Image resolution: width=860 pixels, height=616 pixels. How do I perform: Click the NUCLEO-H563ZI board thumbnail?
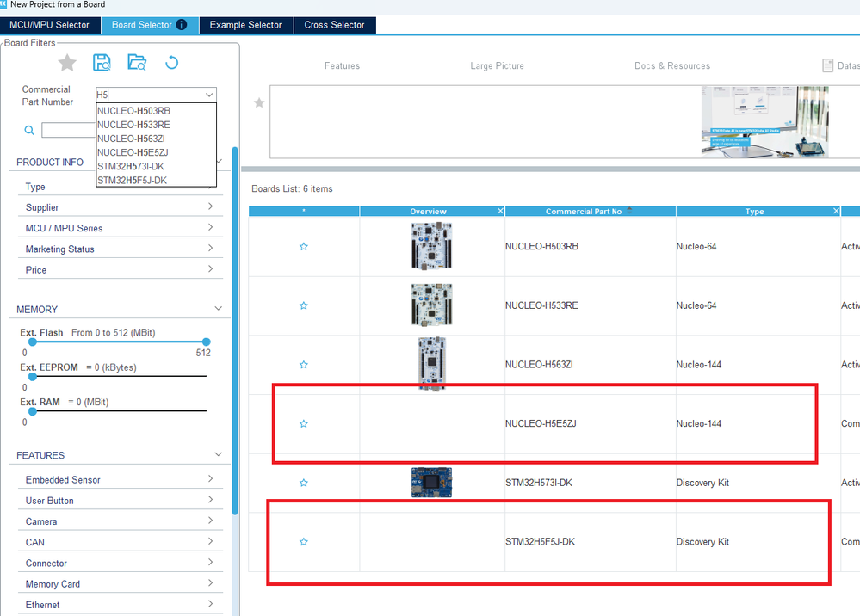[x=431, y=364]
